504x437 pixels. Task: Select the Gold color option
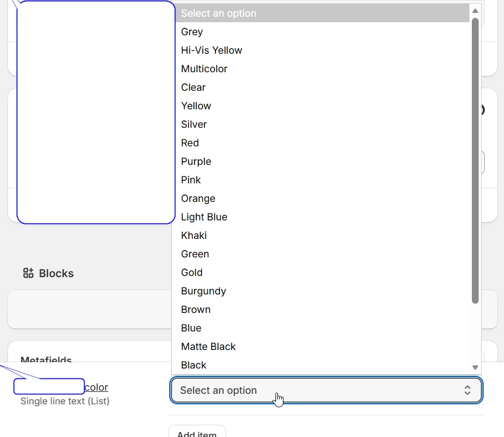point(192,272)
